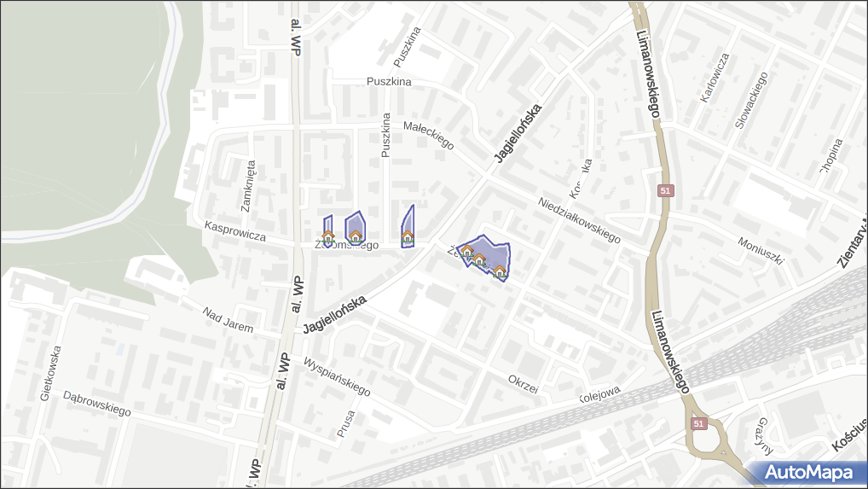Click the Słowackiego street label

[751, 100]
